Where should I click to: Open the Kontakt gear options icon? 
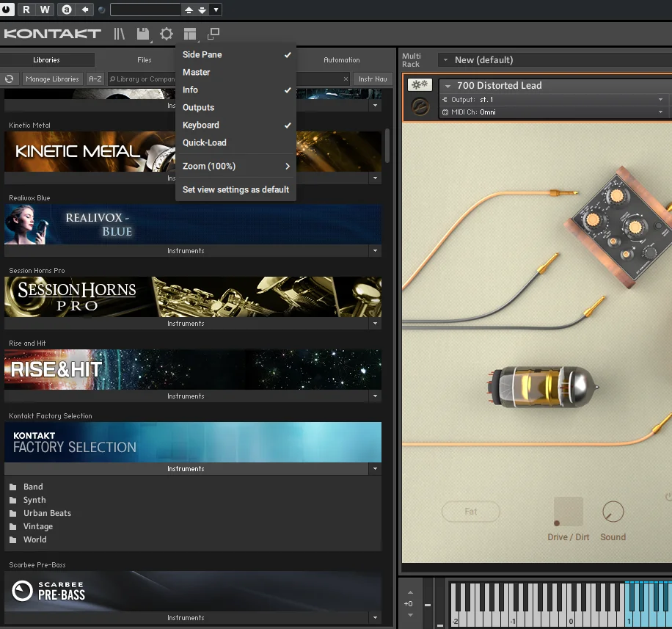tap(167, 34)
